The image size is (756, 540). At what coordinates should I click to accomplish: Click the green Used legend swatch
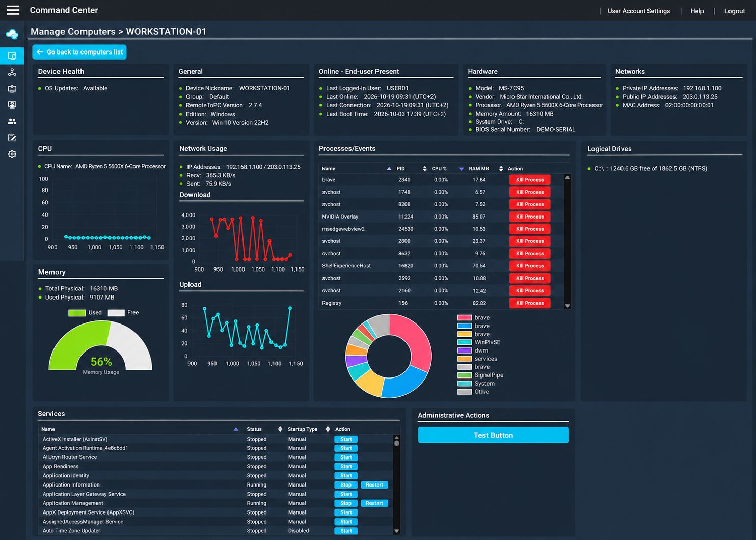pyautogui.click(x=77, y=313)
